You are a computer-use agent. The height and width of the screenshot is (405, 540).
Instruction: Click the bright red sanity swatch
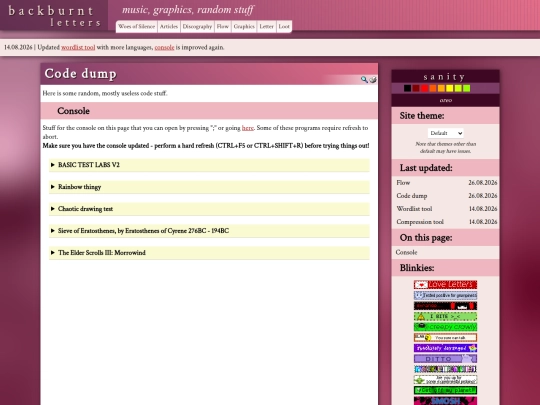pos(424,89)
